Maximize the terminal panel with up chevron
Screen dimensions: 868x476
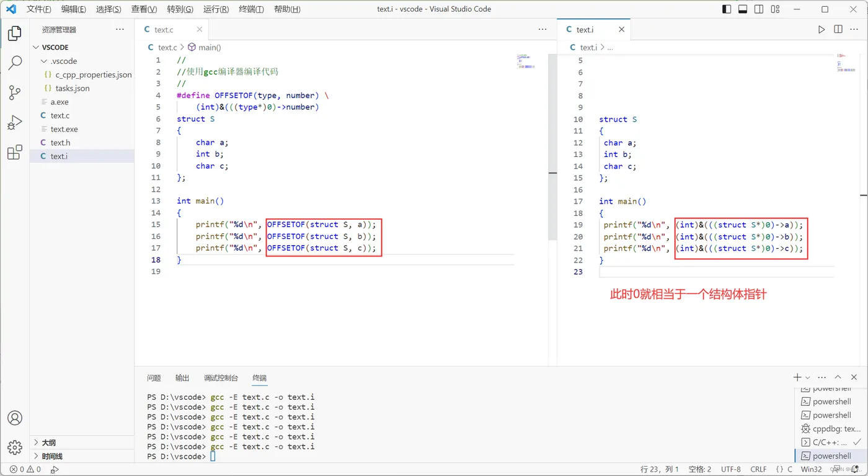coord(838,377)
